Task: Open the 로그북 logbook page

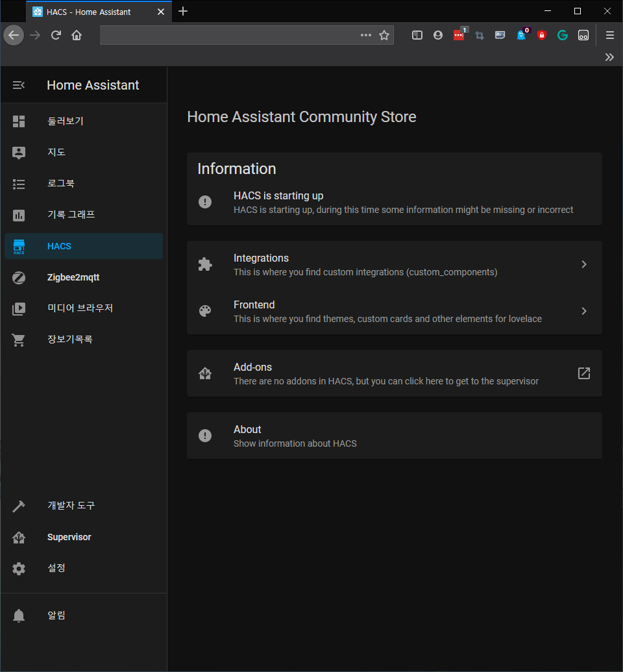Action: pos(84,184)
